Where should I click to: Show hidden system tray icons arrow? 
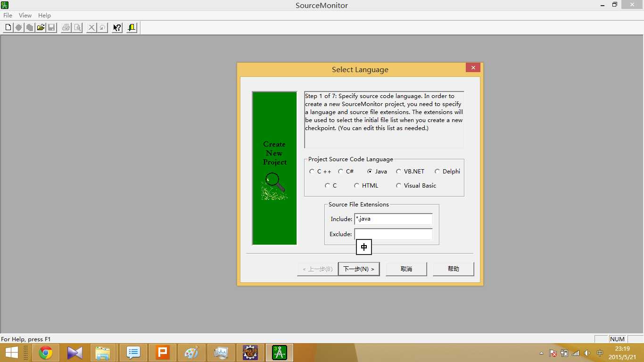pyautogui.click(x=541, y=353)
